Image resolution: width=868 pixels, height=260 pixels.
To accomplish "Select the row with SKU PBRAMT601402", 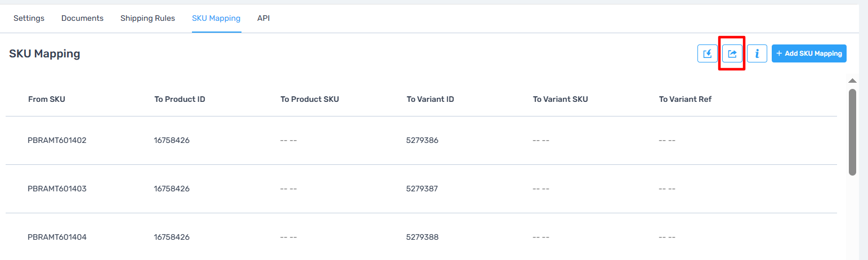I will pos(421,141).
